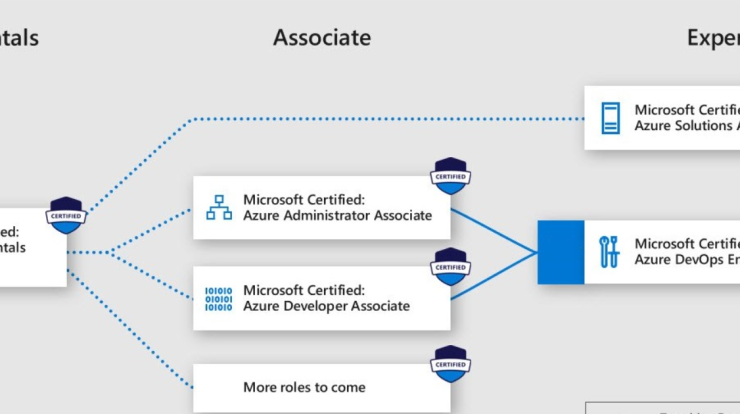Click Certified badge on More roles card
Screen dimensions: 740x414
click(x=450, y=364)
